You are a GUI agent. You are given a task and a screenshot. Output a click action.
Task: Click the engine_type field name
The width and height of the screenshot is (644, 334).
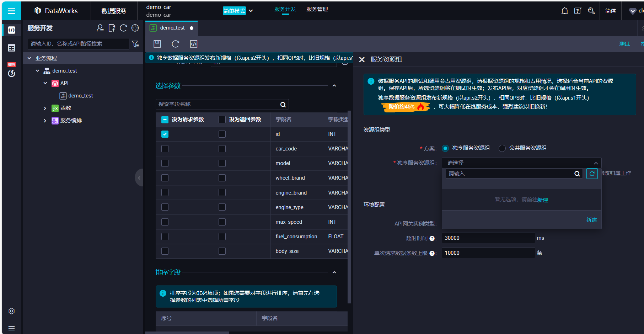point(289,207)
